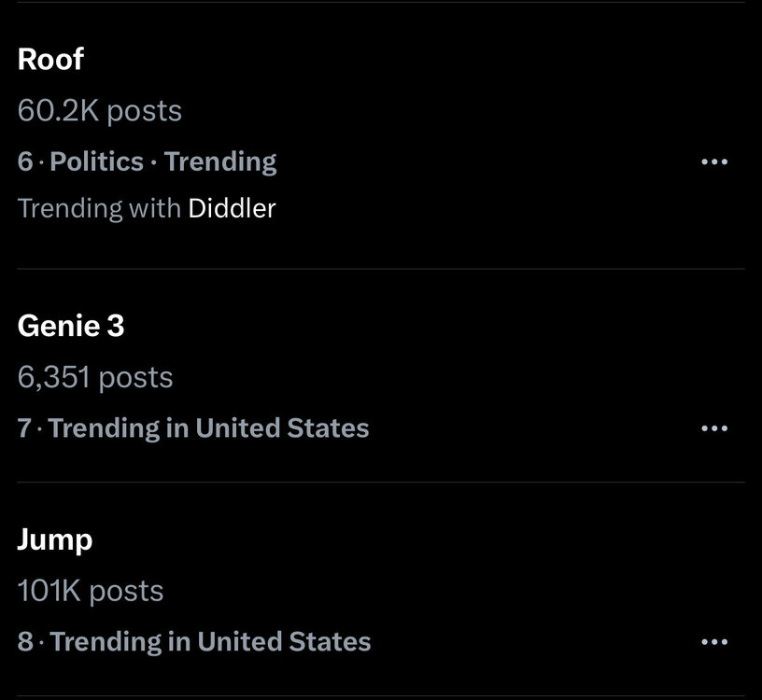The height and width of the screenshot is (700, 762).
Task: Open the Roof trending topic
Action: [51, 60]
